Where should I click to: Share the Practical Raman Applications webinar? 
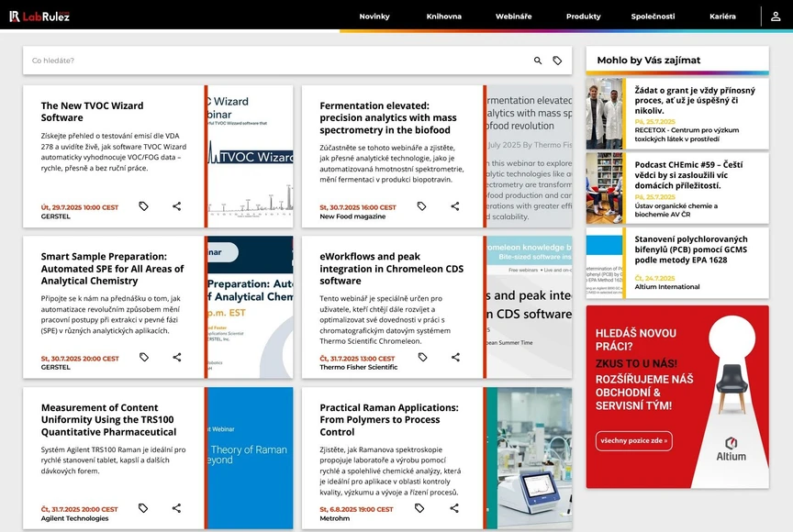(x=454, y=507)
